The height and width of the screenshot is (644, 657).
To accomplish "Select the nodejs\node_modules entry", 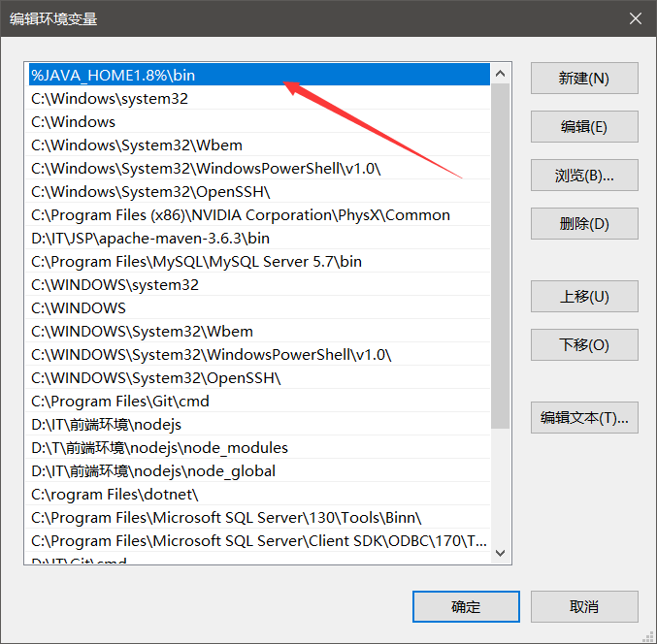I will [259, 448].
